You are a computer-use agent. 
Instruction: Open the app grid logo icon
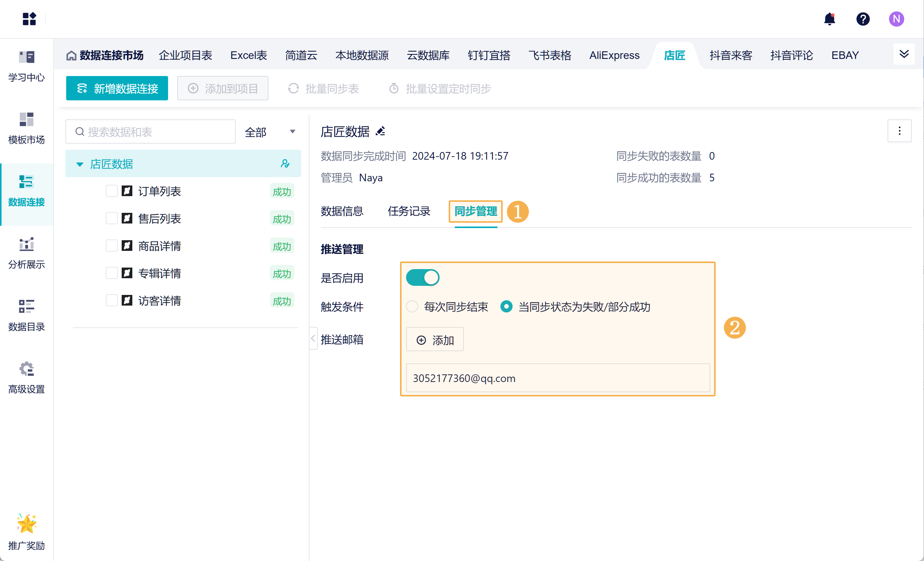coord(29,19)
